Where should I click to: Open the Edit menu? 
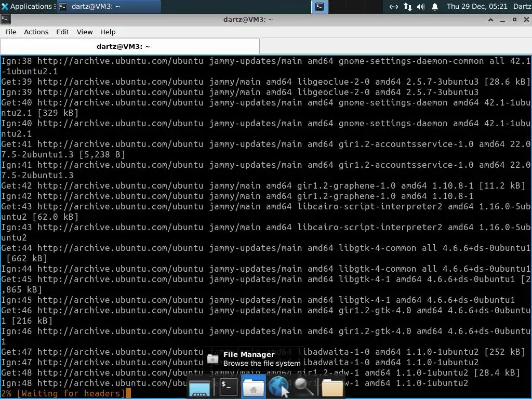pos(62,32)
